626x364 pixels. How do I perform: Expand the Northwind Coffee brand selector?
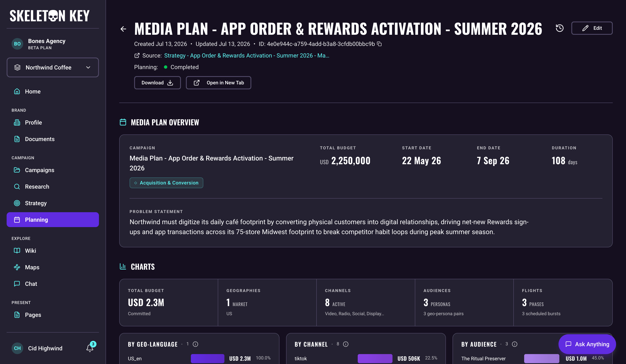(53, 67)
